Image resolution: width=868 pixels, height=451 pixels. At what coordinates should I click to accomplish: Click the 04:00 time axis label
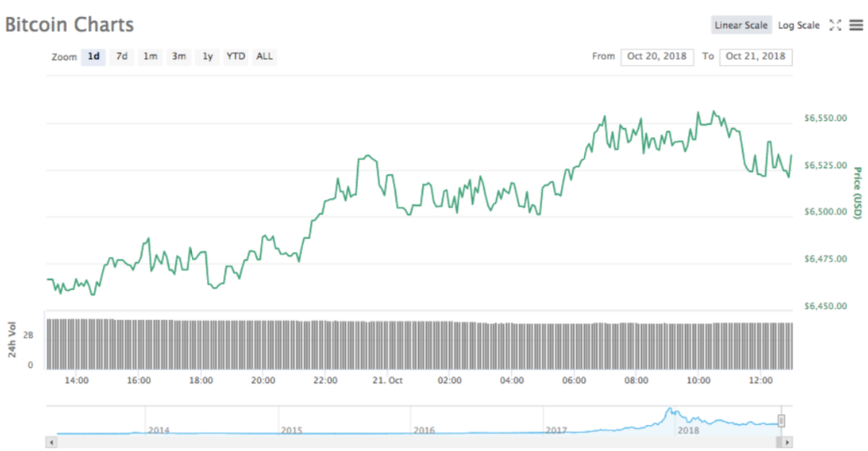[x=512, y=380]
